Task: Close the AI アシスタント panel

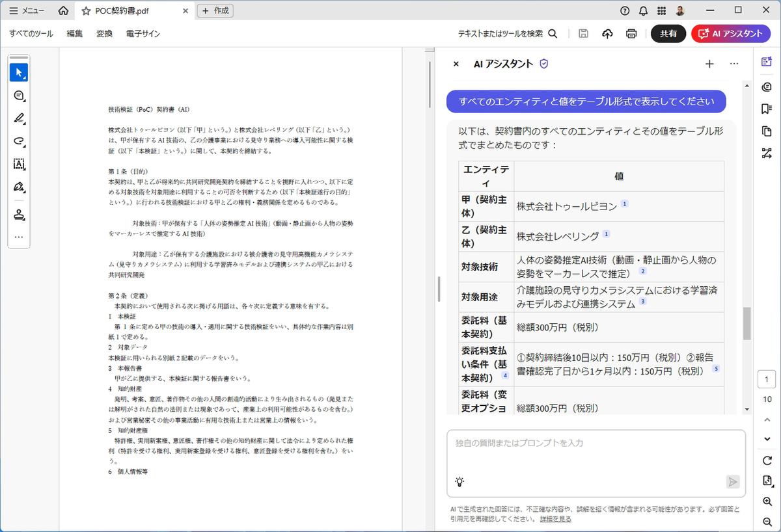Action: pos(456,64)
